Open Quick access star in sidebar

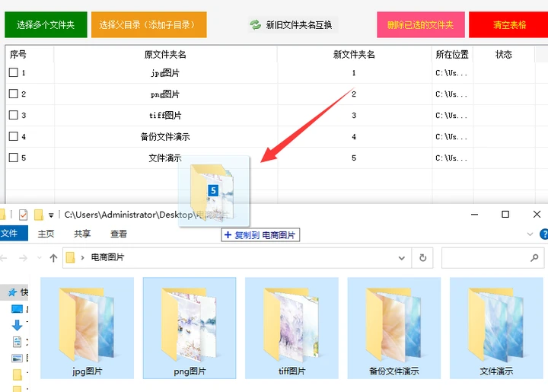tap(13, 292)
